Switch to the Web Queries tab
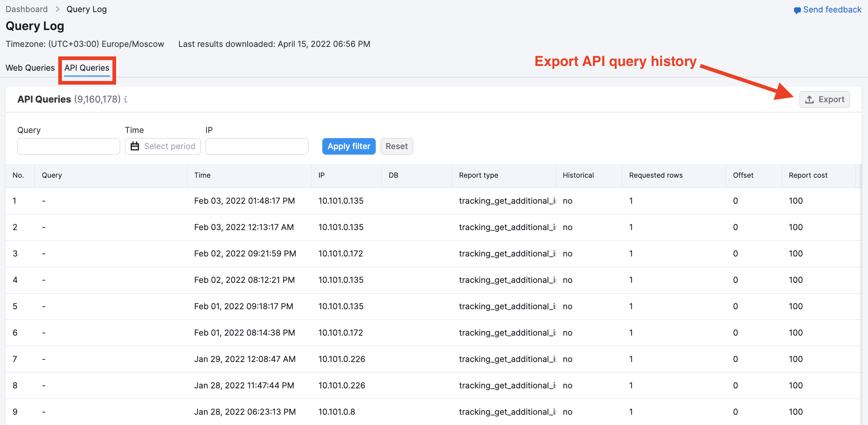Image resolution: width=868 pixels, height=425 pixels. [x=30, y=68]
